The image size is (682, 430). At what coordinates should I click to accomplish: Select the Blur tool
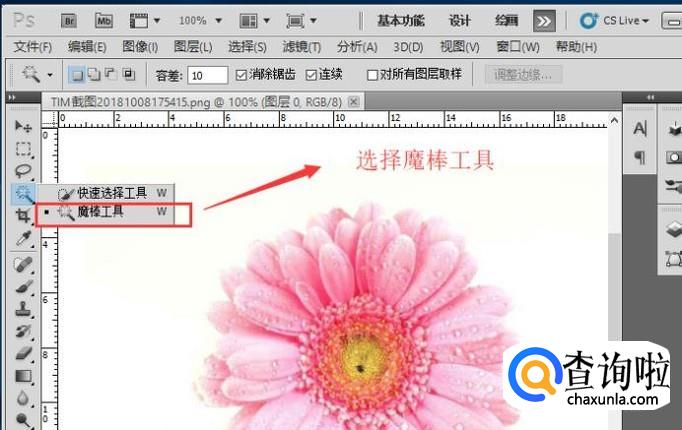[23, 398]
